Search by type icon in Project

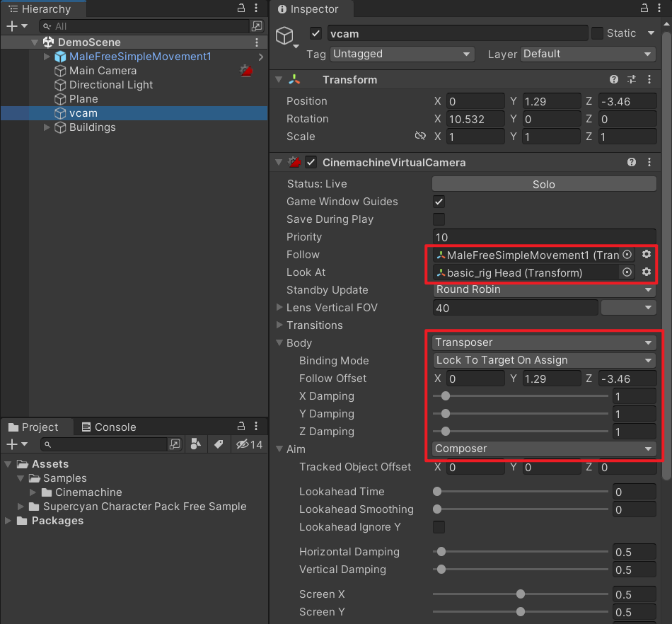point(196,444)
